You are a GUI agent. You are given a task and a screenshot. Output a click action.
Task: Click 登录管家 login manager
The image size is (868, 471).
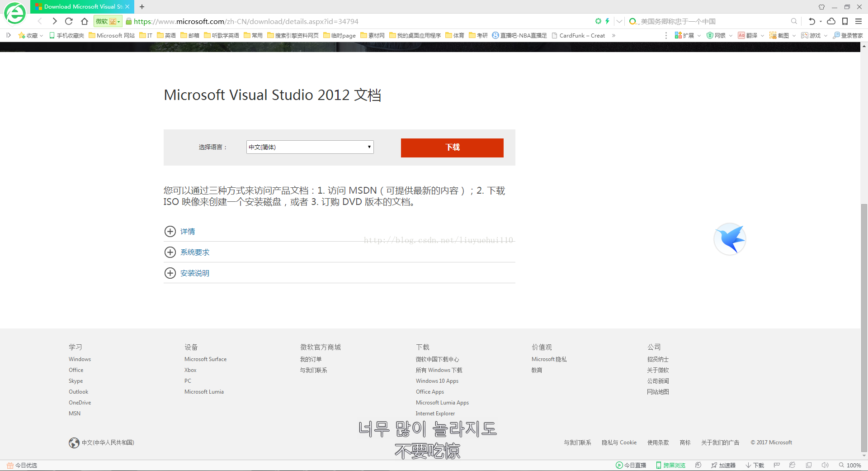point(848,35)
